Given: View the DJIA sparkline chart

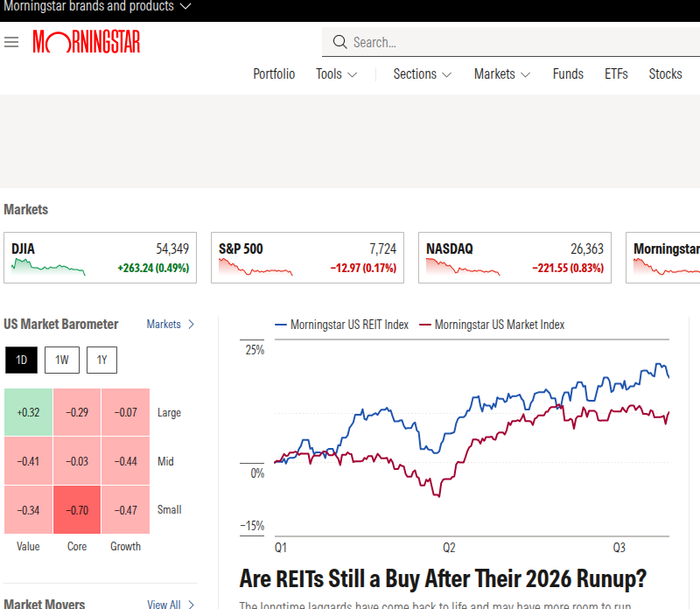Looking at the screenshot, I should (x=48, y=267).
